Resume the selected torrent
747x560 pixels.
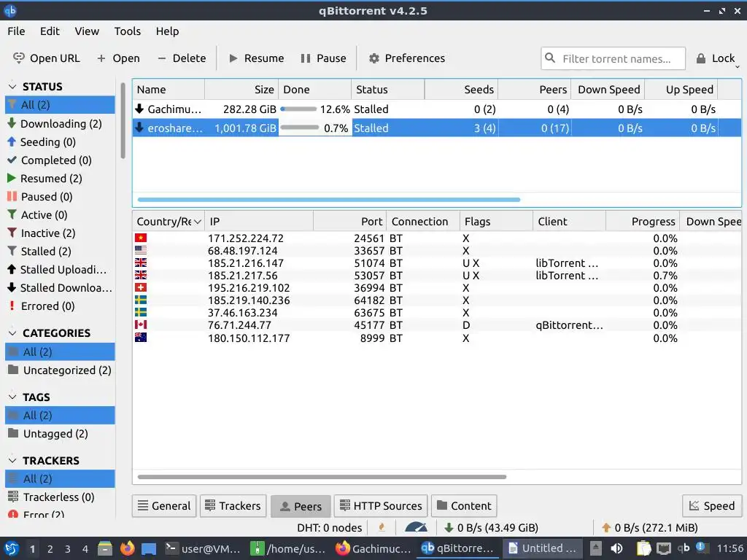(x=256, y=58)
